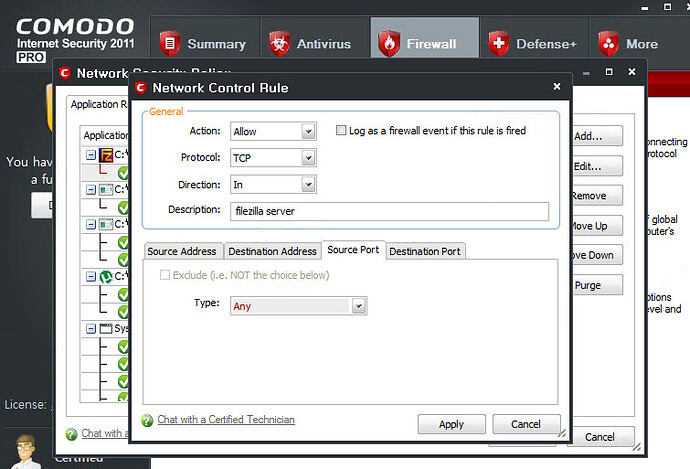690x469 pixels.
Task: Click the Summary shield icon
Action: click(170, 44)
